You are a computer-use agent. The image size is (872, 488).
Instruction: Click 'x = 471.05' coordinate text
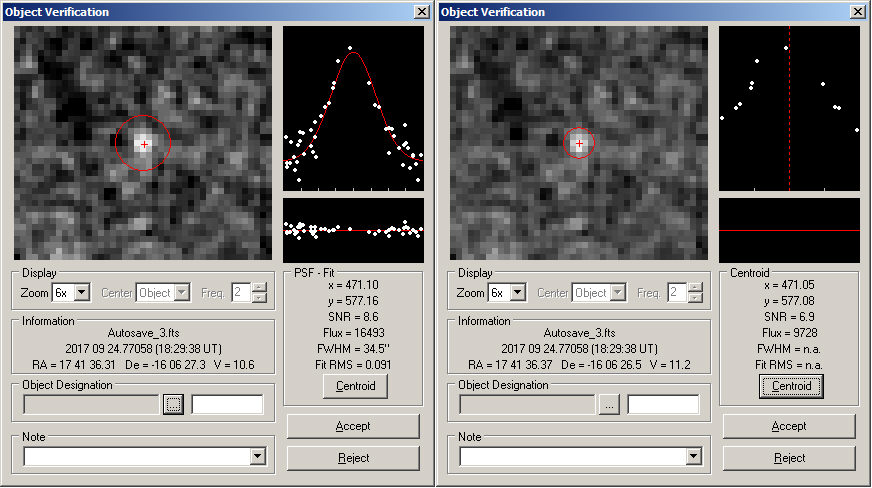coord(789,285)
